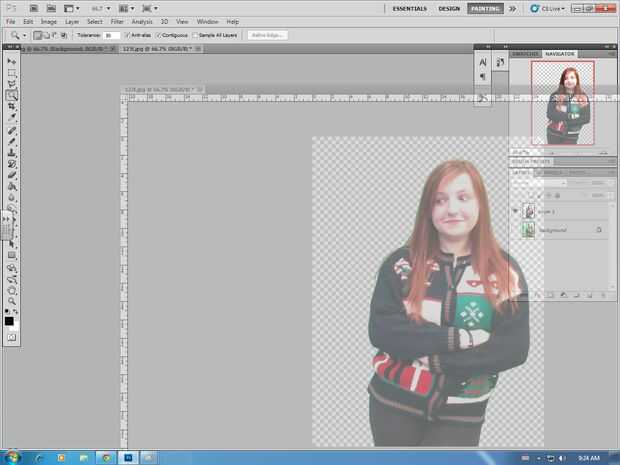Select the 3D Camera Rotate tool

pyautogui.click(x=12, y=280)
